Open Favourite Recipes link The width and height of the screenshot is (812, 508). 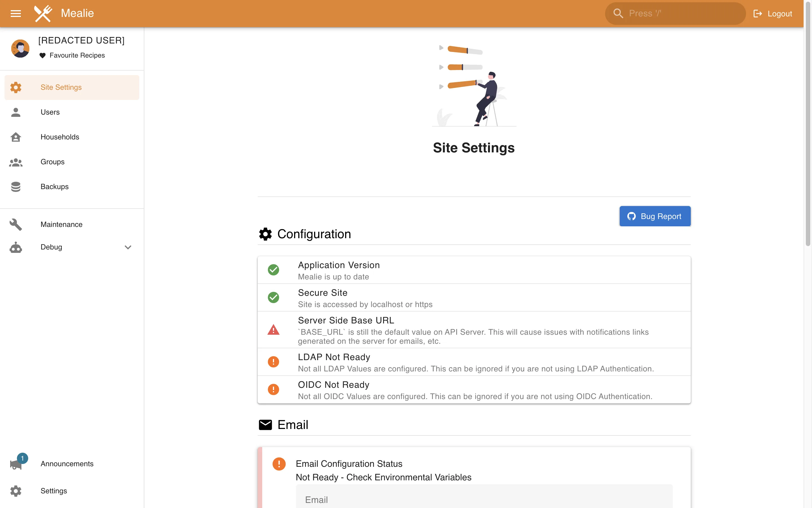[77, 55]
